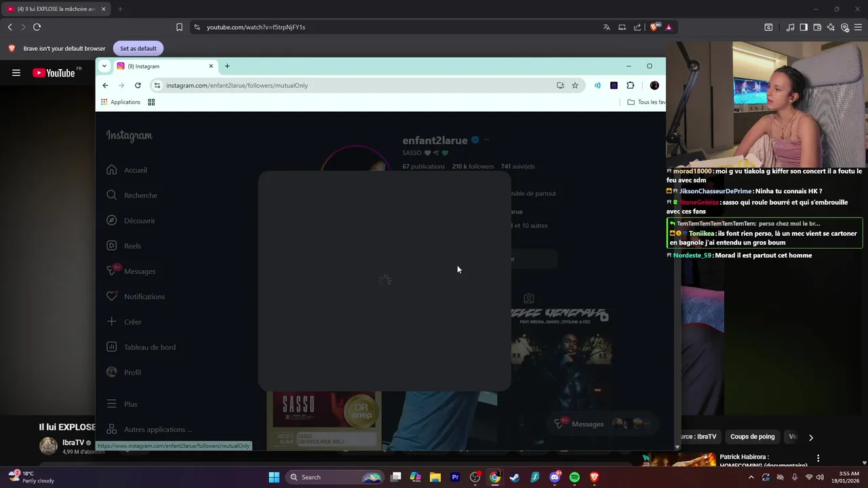Open Notifications in Instagram sidebar
Screen dimensions: 868x488
tap(136, 296)
